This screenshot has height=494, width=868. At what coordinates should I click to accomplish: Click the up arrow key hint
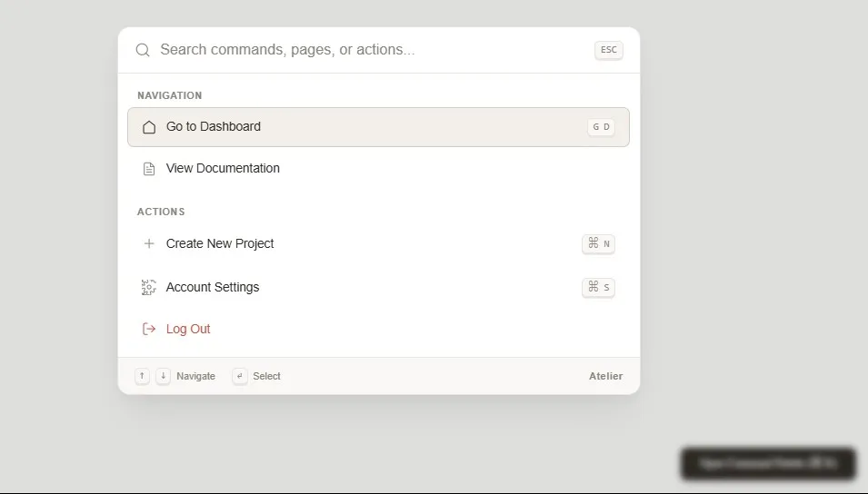pos(142,376)
